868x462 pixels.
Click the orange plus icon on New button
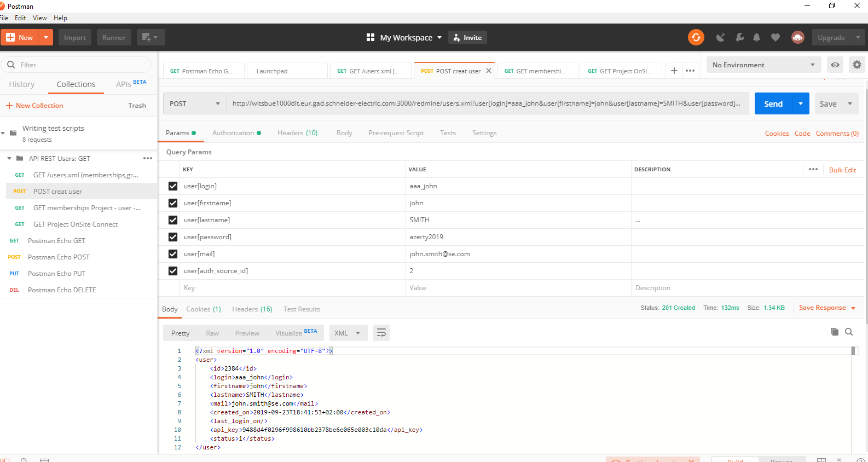(x=10, y=37)
